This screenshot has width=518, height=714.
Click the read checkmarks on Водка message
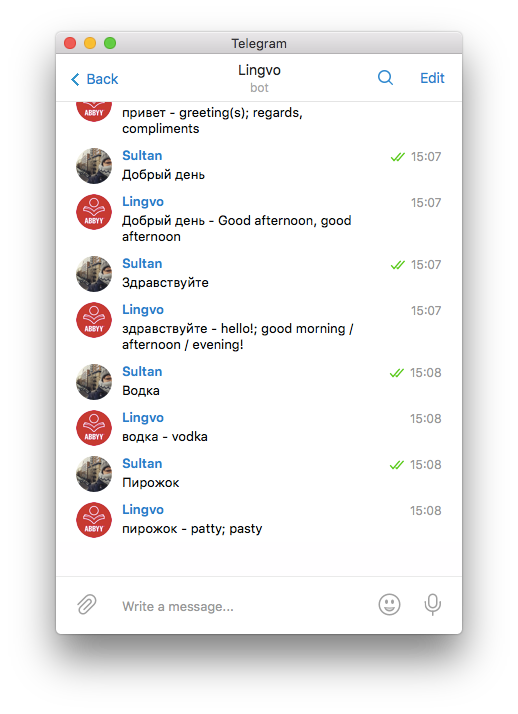tap(396, 373)
